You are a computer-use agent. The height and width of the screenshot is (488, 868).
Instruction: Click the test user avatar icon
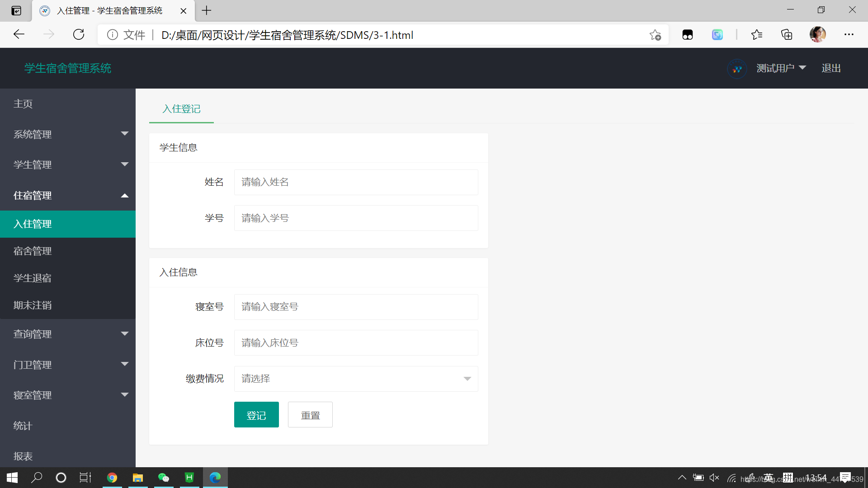click(737, 69)
